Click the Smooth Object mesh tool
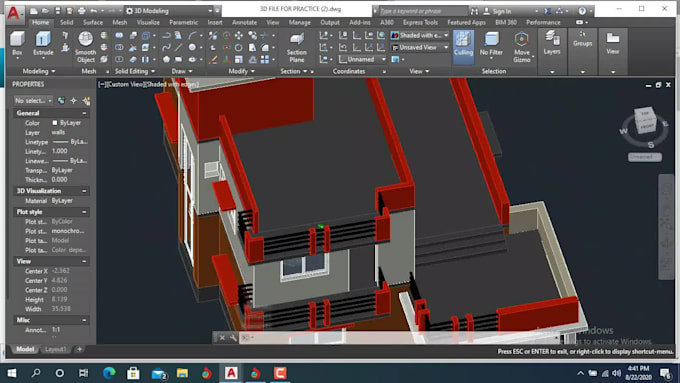Screen dimensions: 680x383 85,47
